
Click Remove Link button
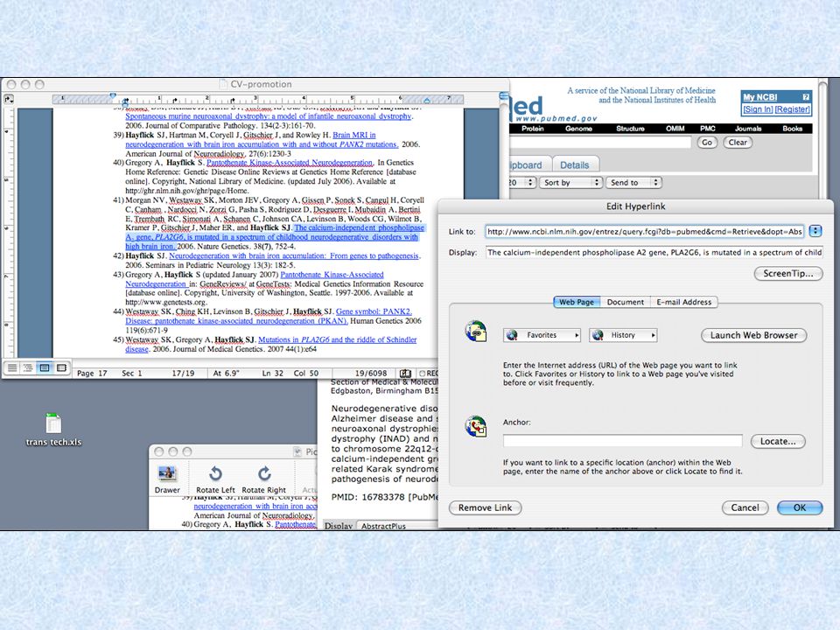485,507
